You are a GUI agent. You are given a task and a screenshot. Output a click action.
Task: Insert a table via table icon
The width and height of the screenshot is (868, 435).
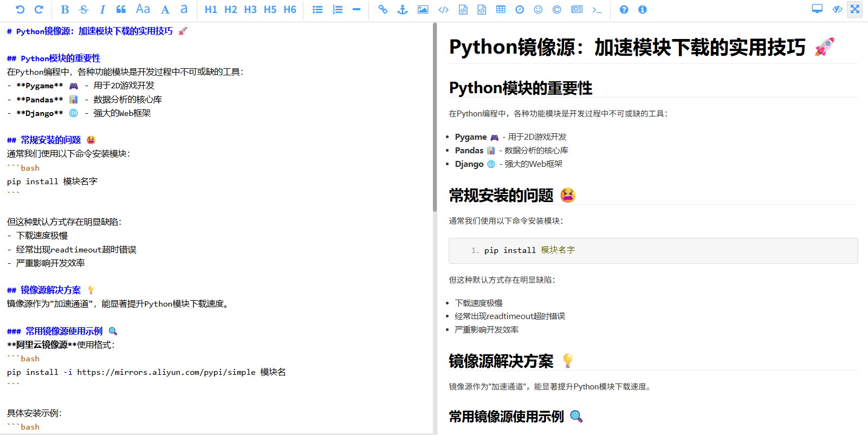(501, 9)
